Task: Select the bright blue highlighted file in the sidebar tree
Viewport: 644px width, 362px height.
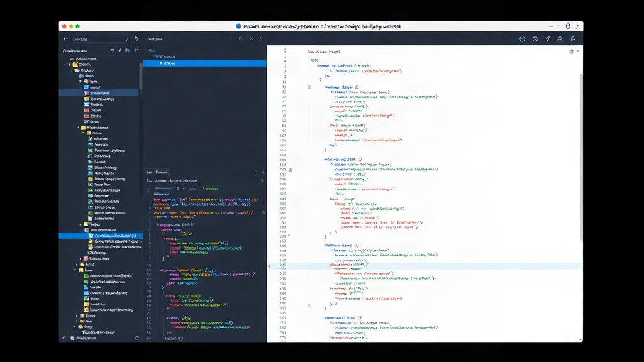Action: (101, 236)
